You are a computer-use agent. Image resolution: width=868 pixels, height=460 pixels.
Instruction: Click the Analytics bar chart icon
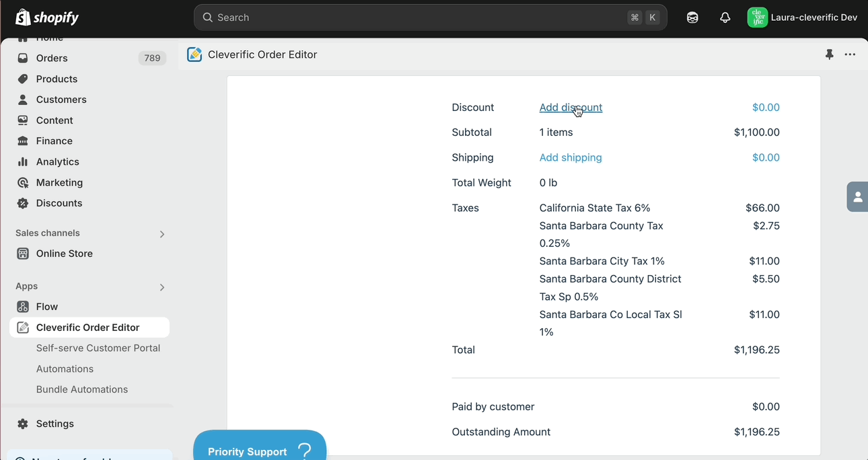pos(23,161)
